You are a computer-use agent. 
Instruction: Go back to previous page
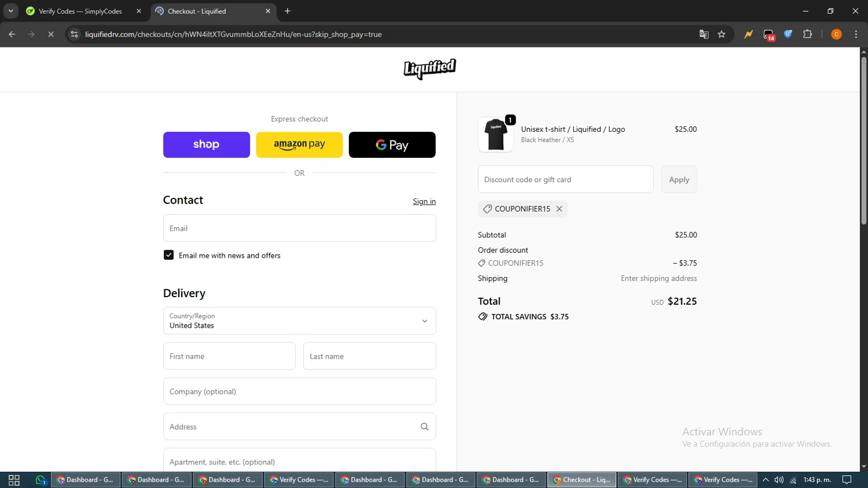[x=12, y=34]
